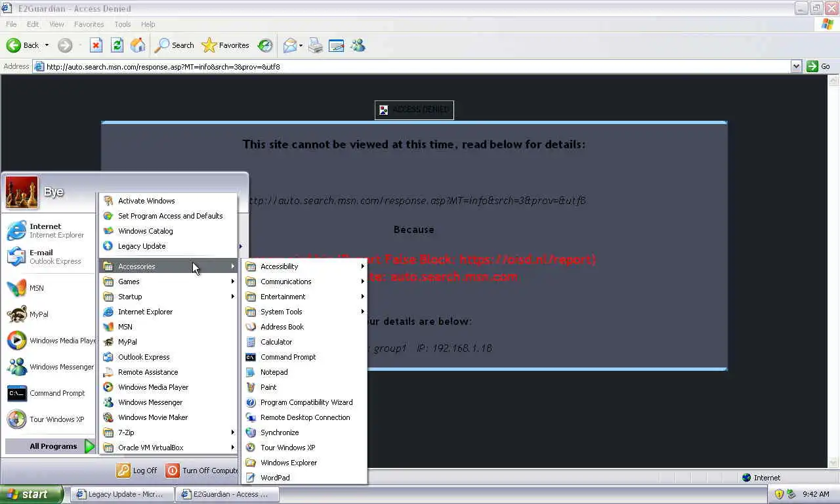Open pinned Internet Explorer in Start menu
Viewport: 840px width, 504px height.
pos(50,230)
